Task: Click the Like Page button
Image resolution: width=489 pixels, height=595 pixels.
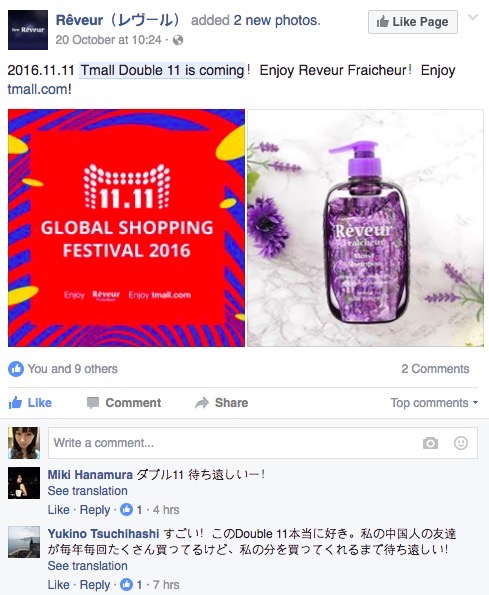Action: [x=412, y=22]
